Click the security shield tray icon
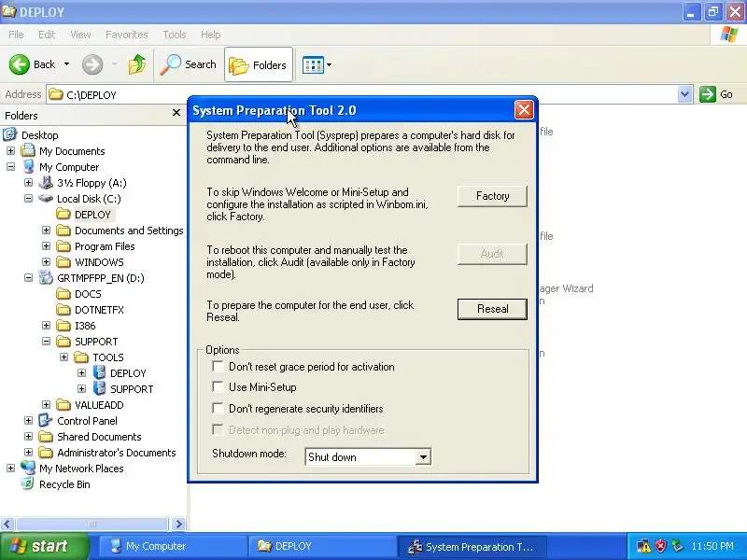The height and width of the screenshot is (560, 747). tap(660, 546)
